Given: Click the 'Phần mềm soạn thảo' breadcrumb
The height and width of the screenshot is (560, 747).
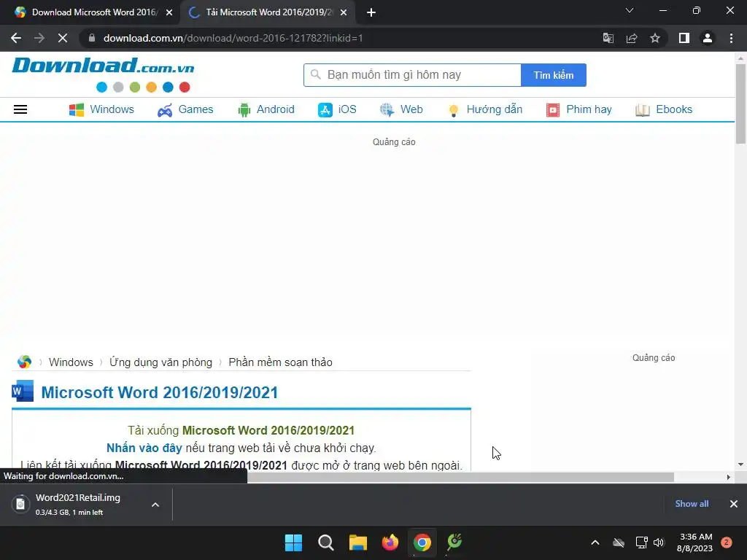Looking at the screenshot, I should tap(281, 362).
